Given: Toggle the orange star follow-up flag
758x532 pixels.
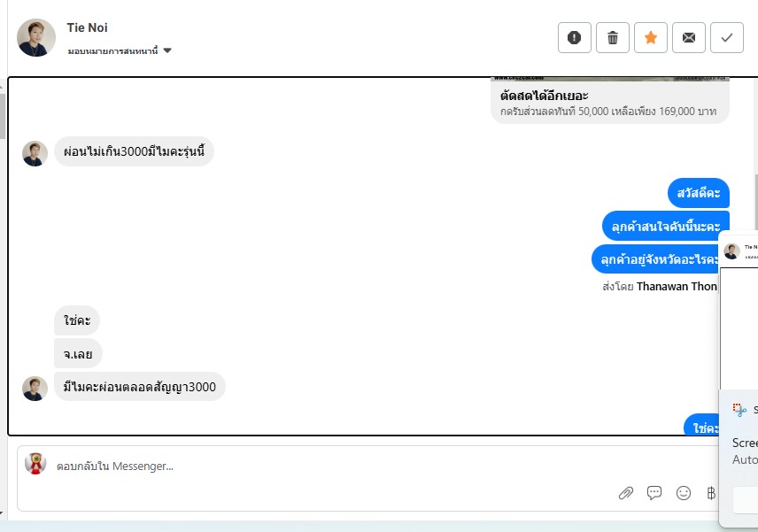Looking at the screenshot, I should 651,37.
